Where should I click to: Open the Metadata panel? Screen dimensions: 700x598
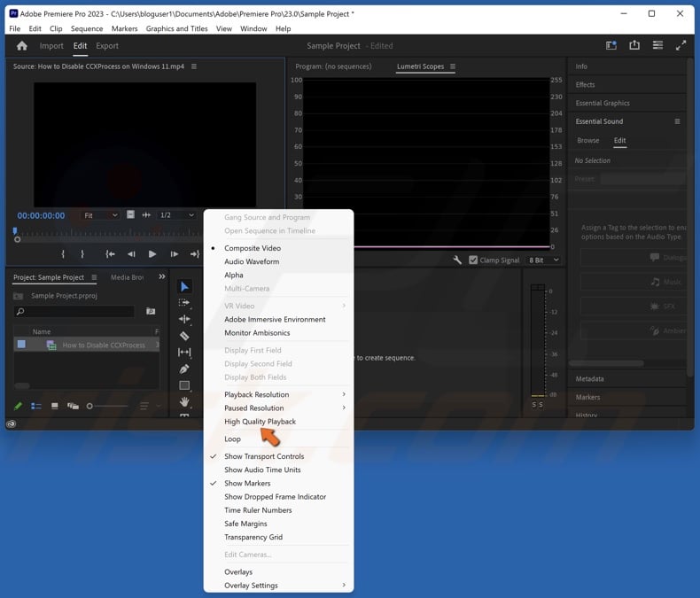tap(589, 379)
